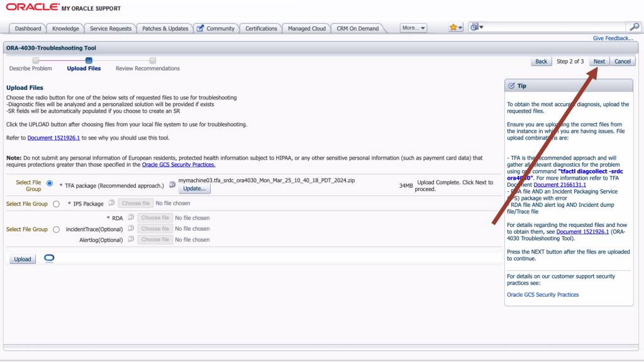Click the star favorites icon in the toolbar

point(455,26)
